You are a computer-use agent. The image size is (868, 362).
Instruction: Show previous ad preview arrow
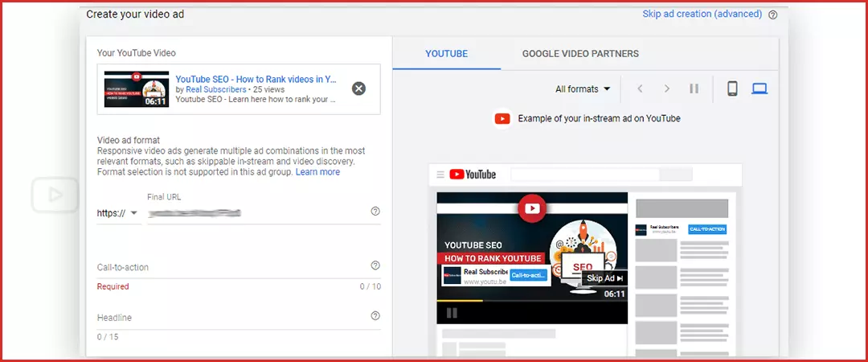640,88
